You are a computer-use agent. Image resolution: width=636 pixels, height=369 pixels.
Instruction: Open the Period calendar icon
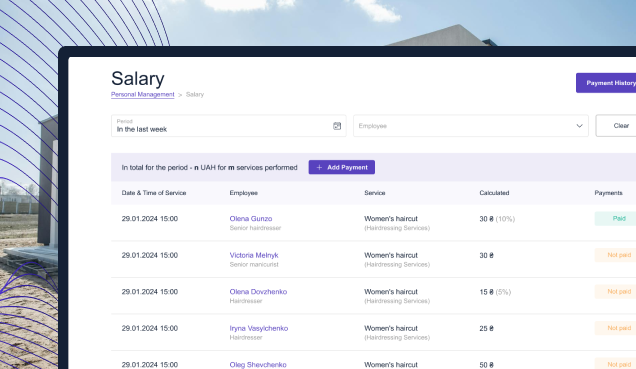pos(337,126)
